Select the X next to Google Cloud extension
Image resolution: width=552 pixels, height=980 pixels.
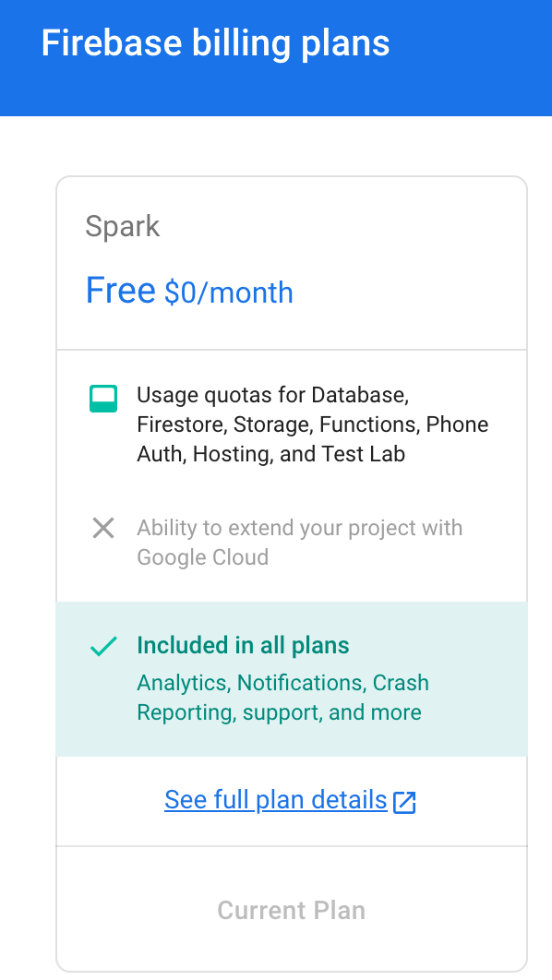pos(103,528)
